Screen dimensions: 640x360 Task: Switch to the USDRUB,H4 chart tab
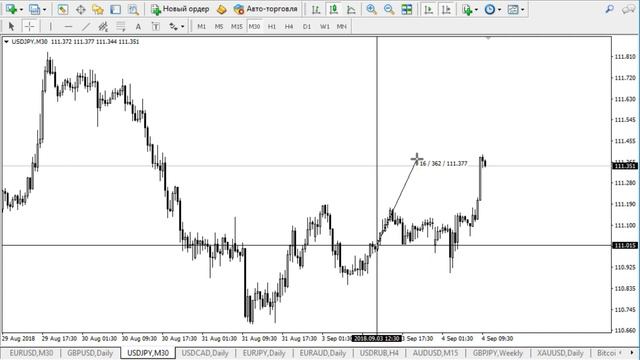379,353
